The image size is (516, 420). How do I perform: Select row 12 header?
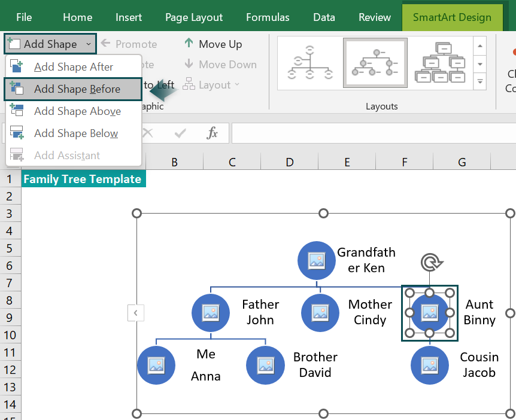click(x=10, y=370)
